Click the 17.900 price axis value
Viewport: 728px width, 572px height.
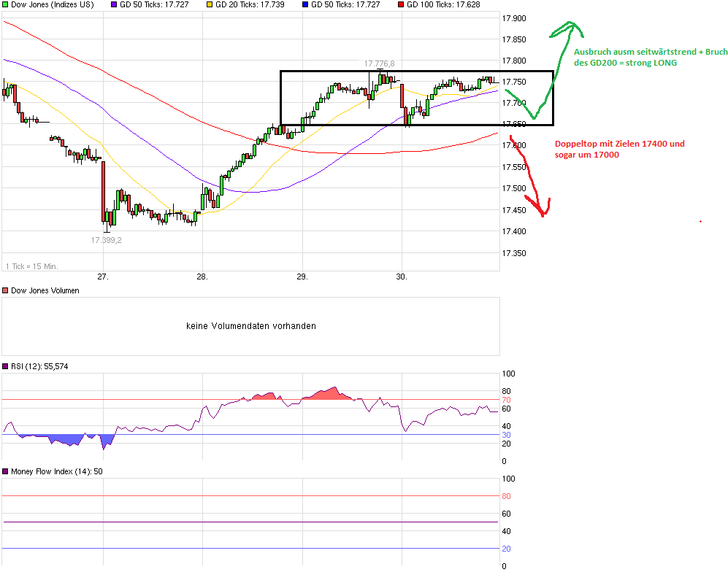point(514,18)
